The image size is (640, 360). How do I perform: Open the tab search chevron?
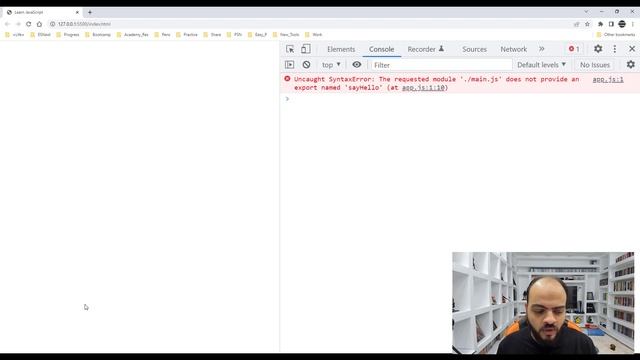(586, 11)
